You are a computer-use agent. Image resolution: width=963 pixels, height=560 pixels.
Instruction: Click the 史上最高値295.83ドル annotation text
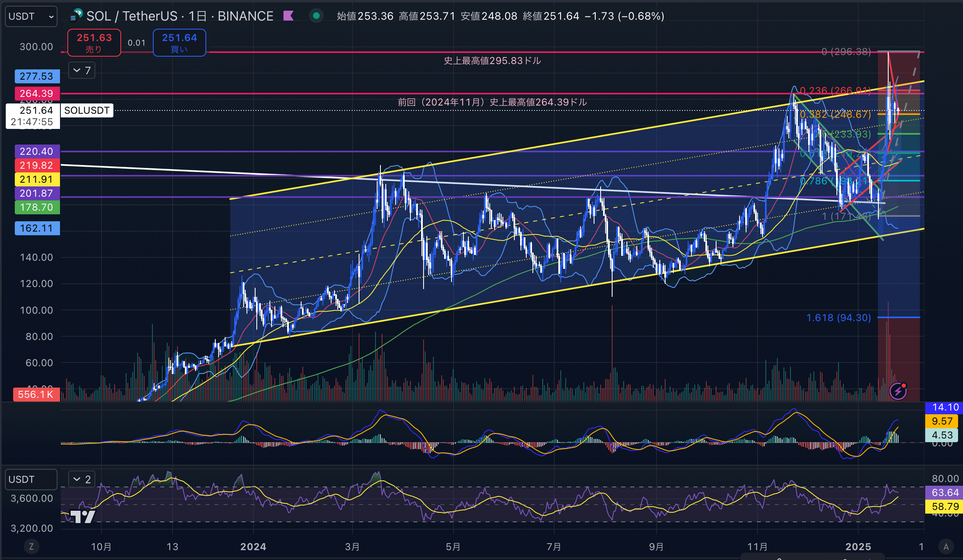pos(492,61)
